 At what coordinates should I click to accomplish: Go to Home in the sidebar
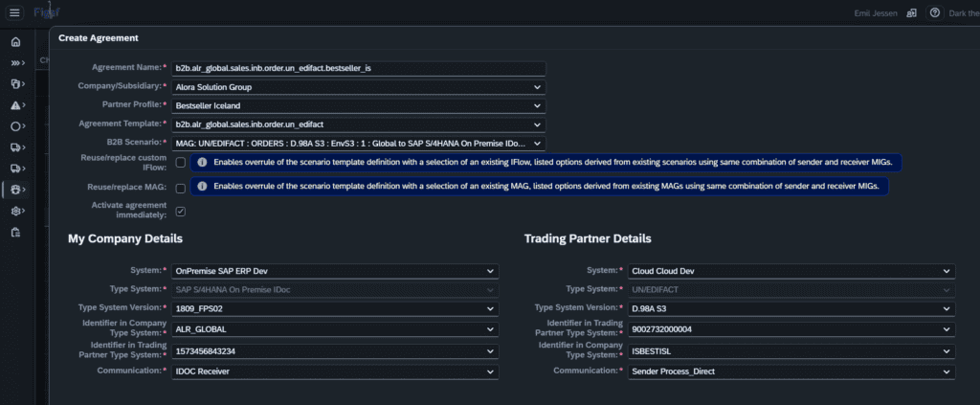pos(15,42)
